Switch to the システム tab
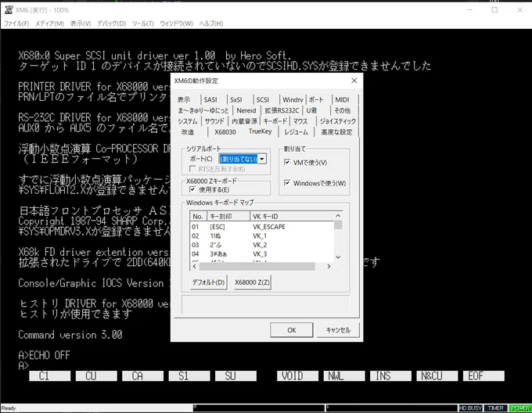The height and width of the screenshot is (413, 532). (188, 121)
